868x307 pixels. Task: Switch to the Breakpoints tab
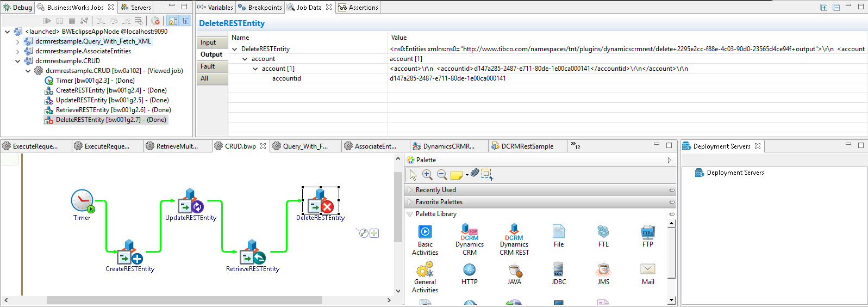pos(260,7)
